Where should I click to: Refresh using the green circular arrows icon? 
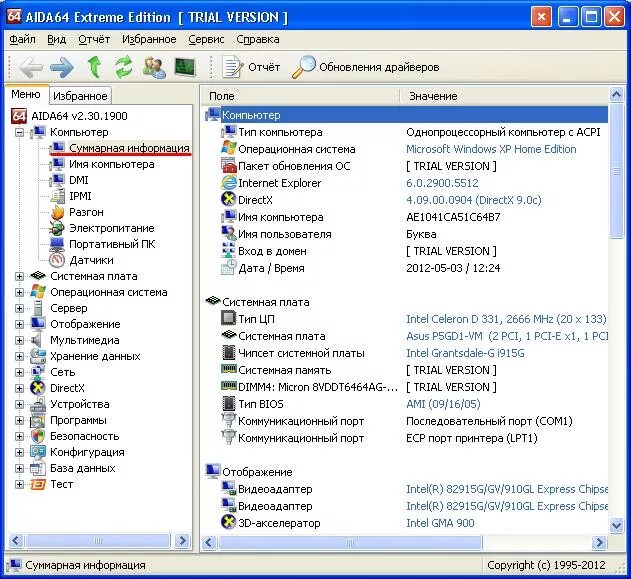124,67
